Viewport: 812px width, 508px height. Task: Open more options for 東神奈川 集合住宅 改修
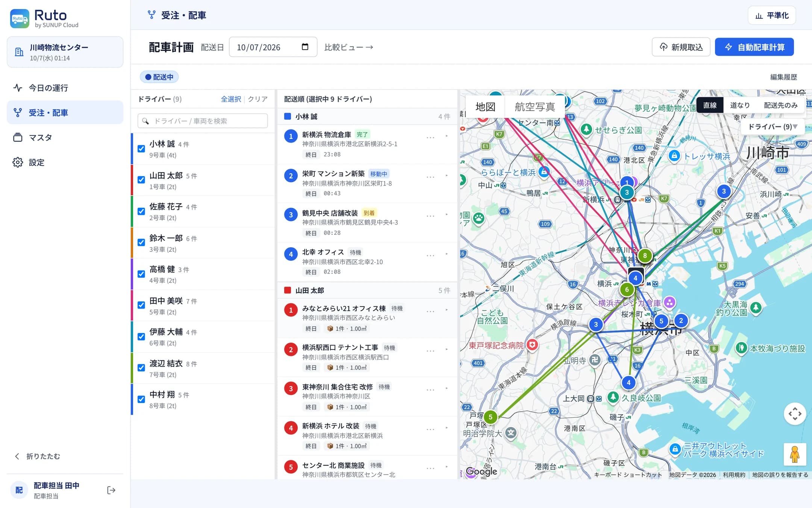(x=430, y=390)
